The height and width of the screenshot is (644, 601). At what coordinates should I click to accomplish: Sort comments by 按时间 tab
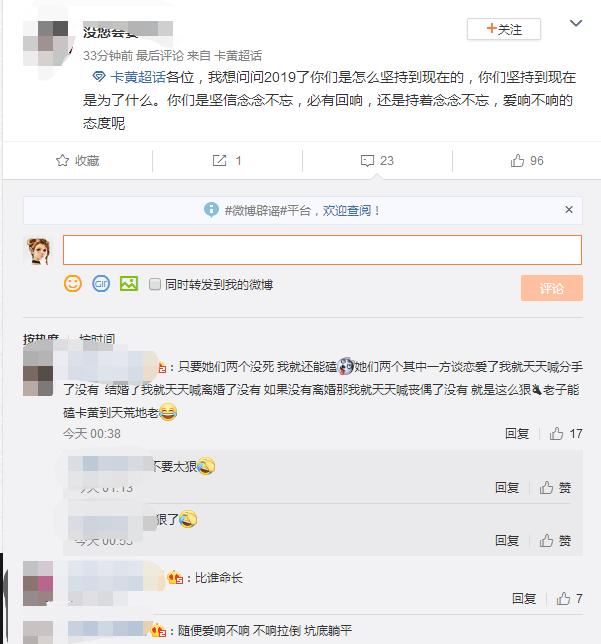click(97, 339)
